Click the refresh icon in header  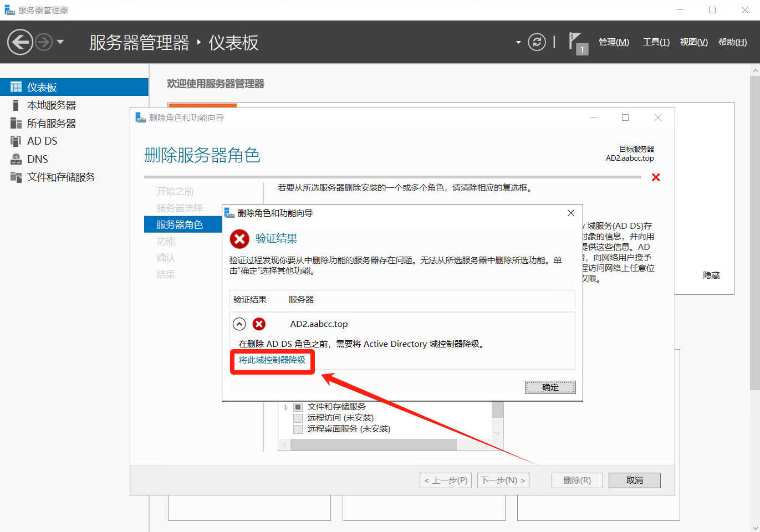[x=537, y=42]
